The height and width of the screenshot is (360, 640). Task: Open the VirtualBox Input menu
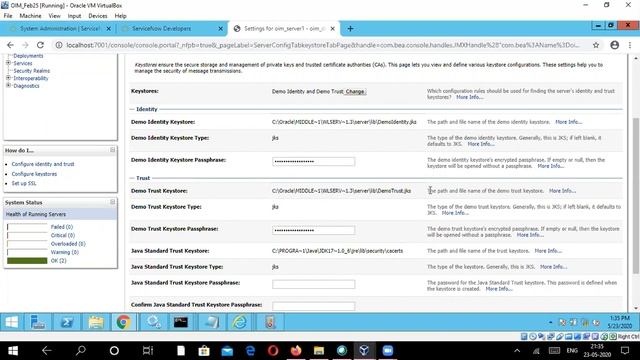coord(74,16)
